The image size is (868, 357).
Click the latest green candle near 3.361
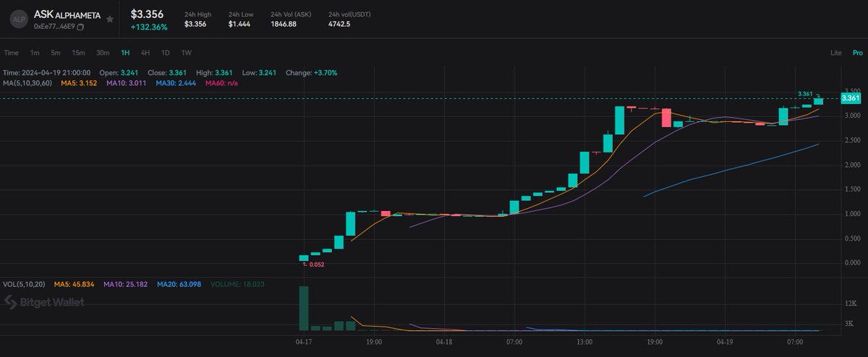click(x=818, y=100)
